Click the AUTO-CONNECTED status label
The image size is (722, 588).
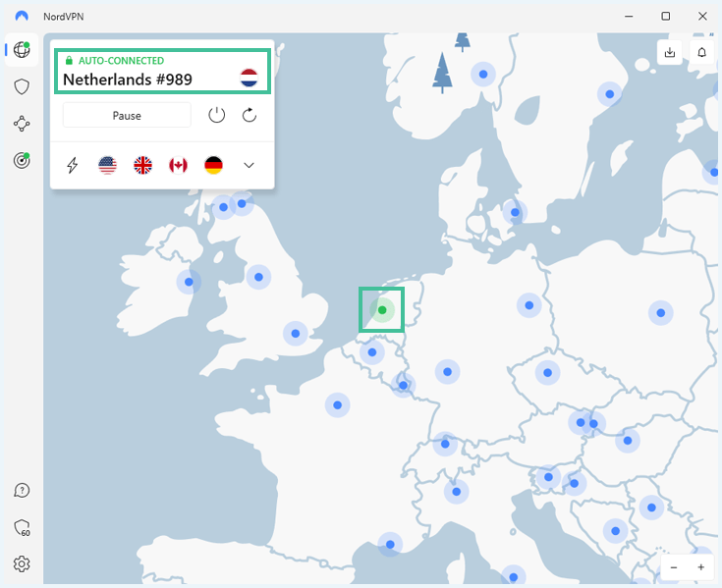[x=121, y=61]
